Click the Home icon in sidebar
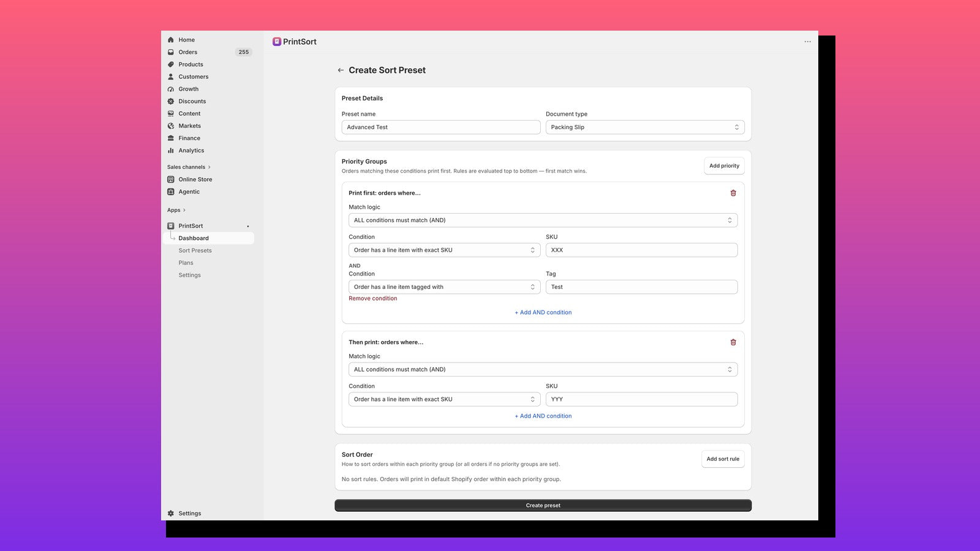 click(171, 40)
